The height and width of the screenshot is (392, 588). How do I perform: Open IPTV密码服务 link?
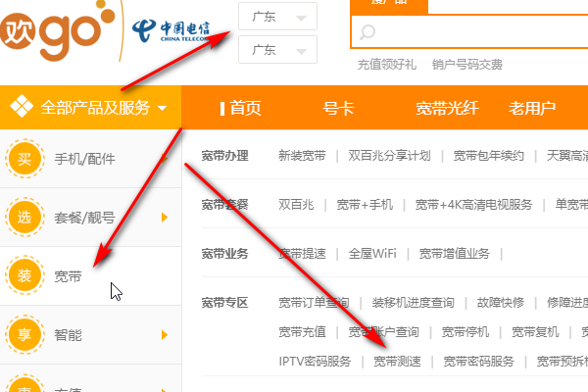(315, 362)
